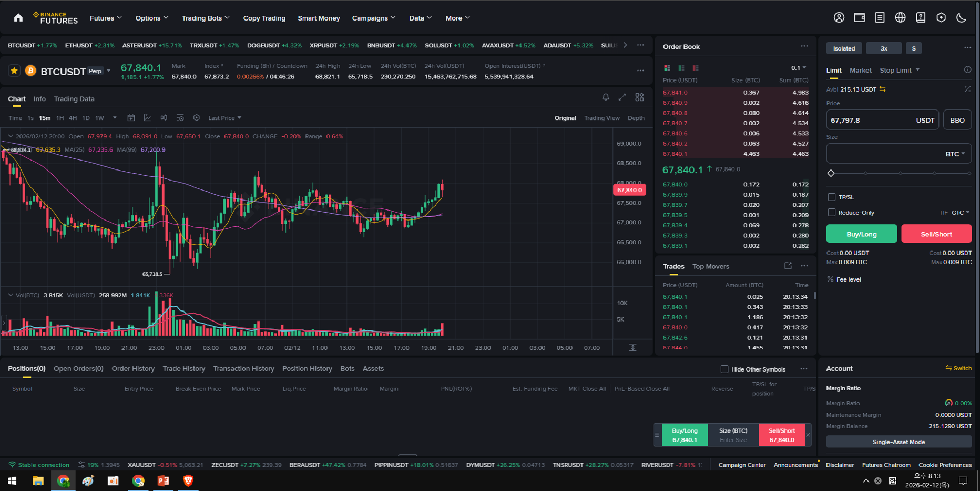This screenshot has height=491, width=980.
Task: Adjust 3x leverage button
Action: [x=884, y=48]
